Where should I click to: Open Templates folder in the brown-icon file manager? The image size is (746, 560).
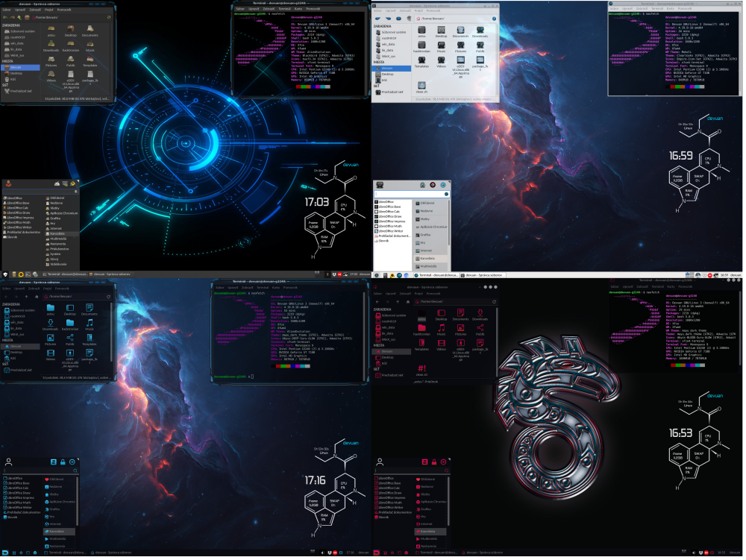[x=89, y=60]
